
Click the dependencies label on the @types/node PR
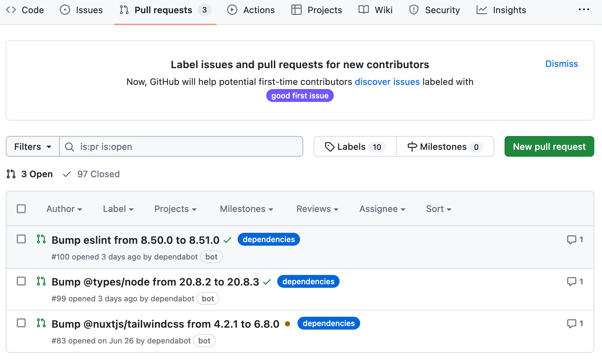pos(308,281)
